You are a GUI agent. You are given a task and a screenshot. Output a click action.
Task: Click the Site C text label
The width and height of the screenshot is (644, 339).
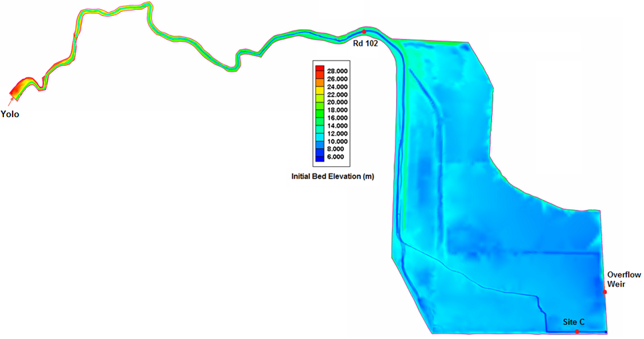tap(573, 322)
